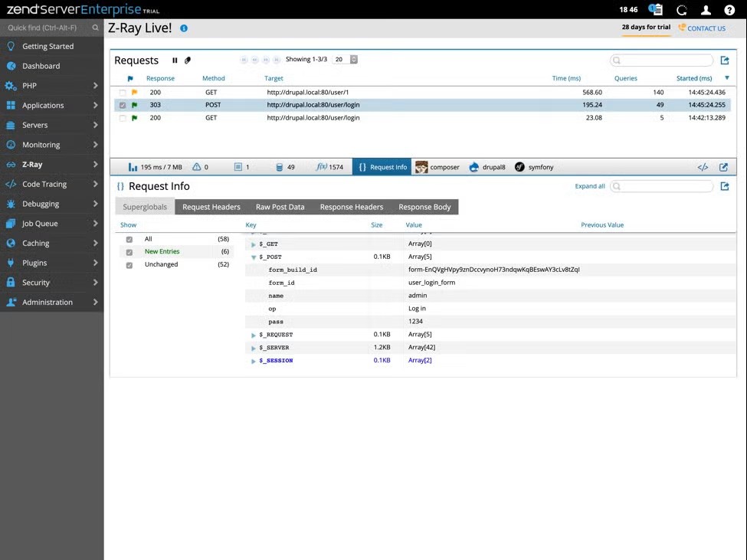
Task: Pop out the Z-Ray toolbar panel
Action: click(723, 167)
